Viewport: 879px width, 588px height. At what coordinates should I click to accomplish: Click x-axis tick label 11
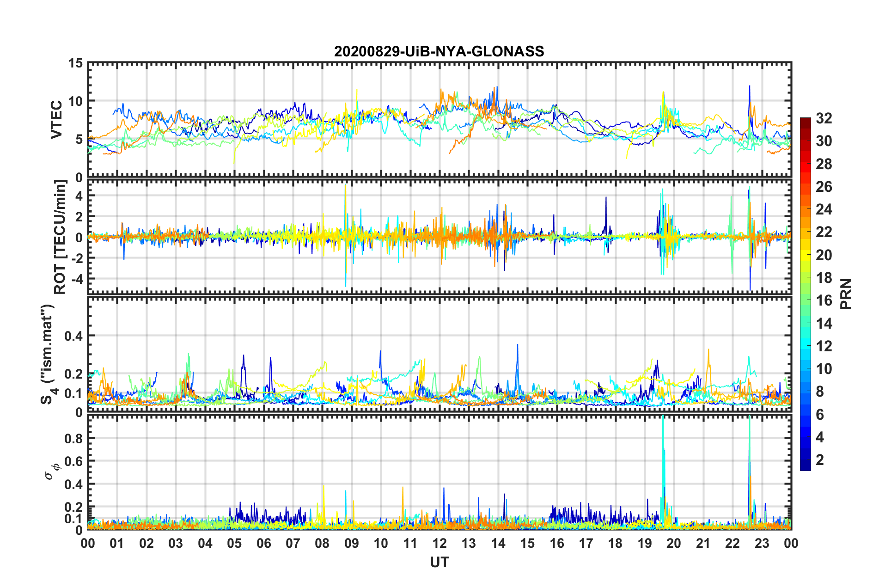(410, 543)
